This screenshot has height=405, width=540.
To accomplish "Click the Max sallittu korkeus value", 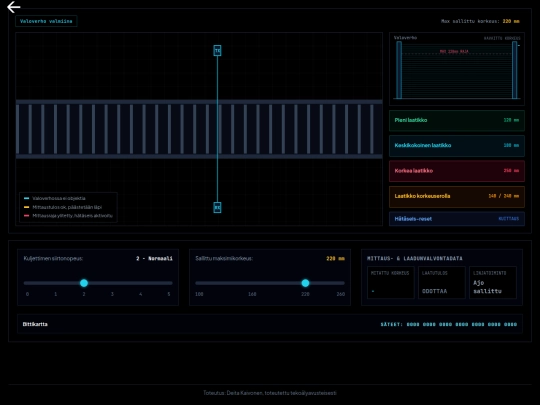I will [x=511, y=21].
